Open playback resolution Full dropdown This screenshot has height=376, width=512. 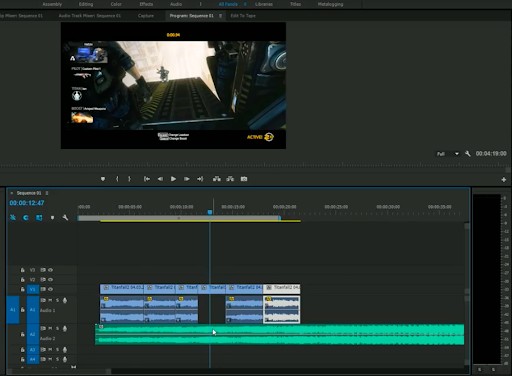tap(448, 154)
